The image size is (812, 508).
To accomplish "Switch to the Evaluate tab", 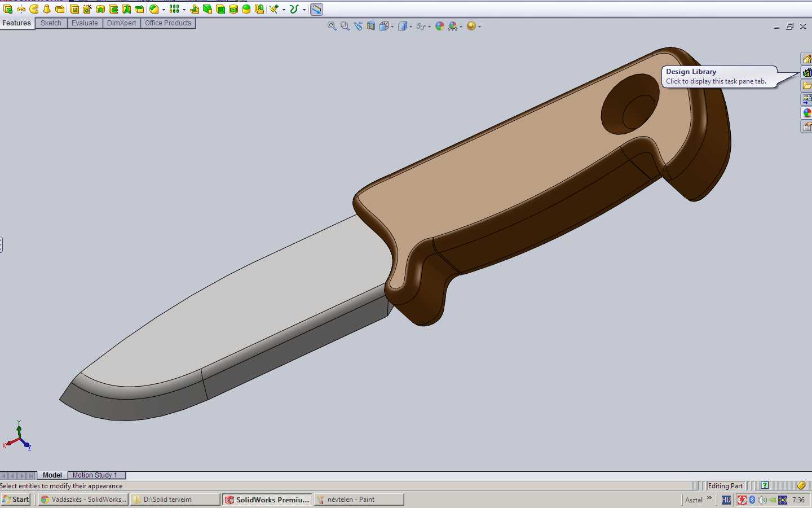I will (x=85, y=23).
